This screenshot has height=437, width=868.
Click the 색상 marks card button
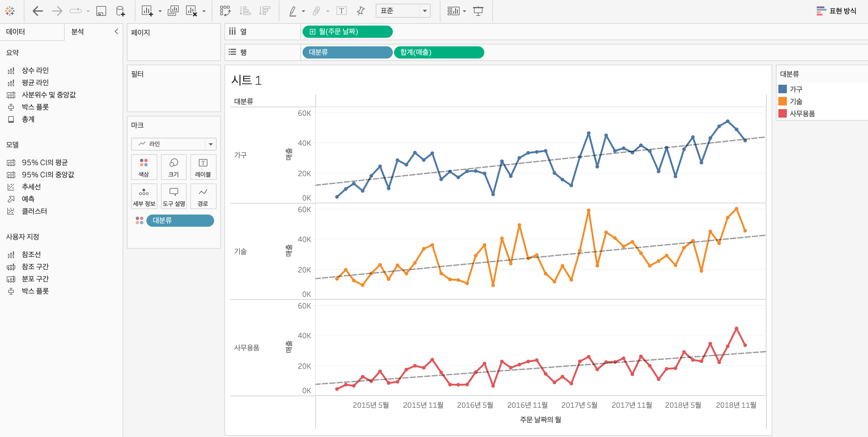(x=144, y=167)
